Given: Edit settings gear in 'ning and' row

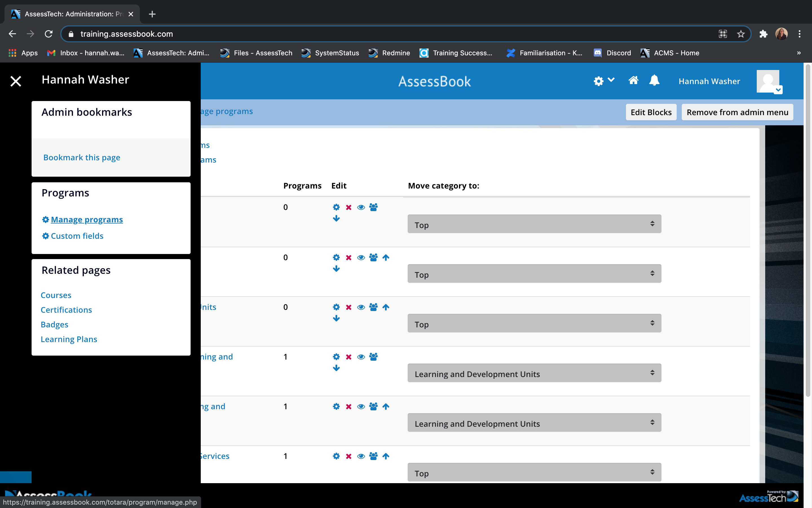Looking at the screenshot, I should coord(336,357).
